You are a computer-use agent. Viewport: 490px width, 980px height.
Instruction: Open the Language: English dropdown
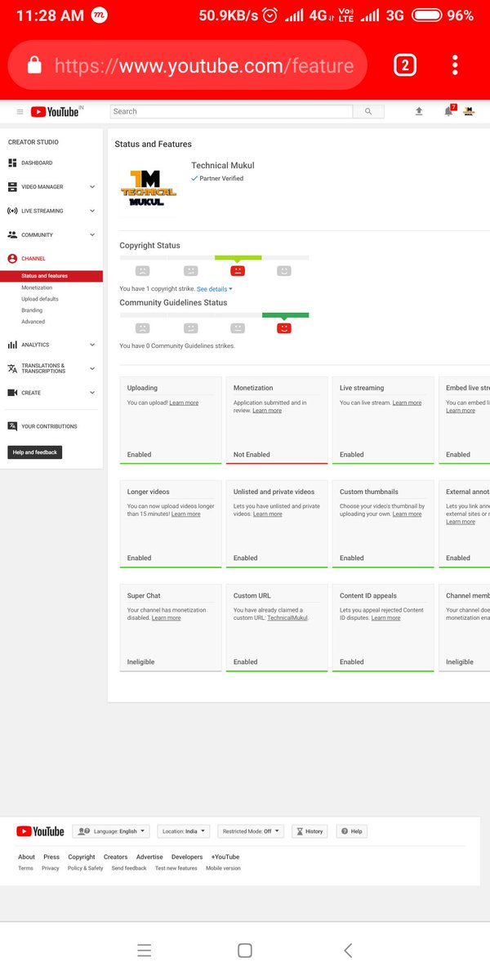point(111,831)
